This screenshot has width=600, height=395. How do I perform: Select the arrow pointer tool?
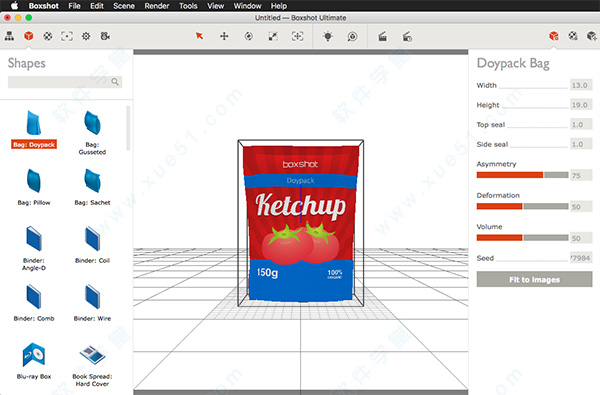199,36
